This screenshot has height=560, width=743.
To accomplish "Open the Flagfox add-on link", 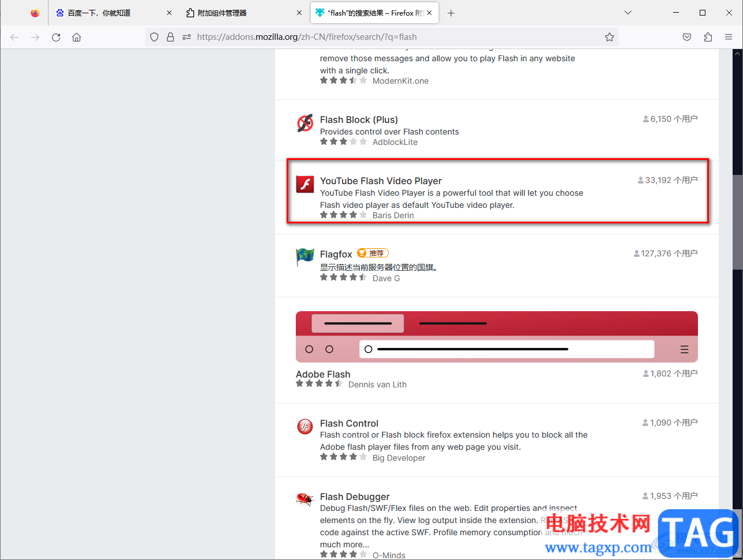I will pos(336,254).
